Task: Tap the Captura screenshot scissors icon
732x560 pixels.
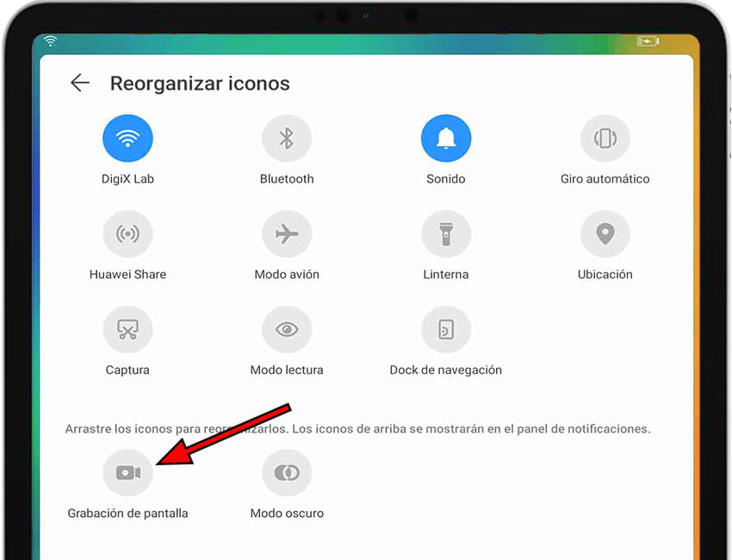Action: click(x=127, y=329)
